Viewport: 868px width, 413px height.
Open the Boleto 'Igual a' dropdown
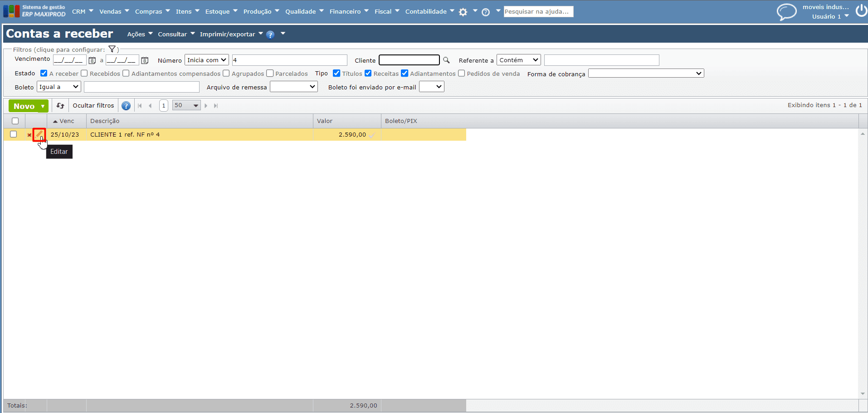[x=59, y=87]
